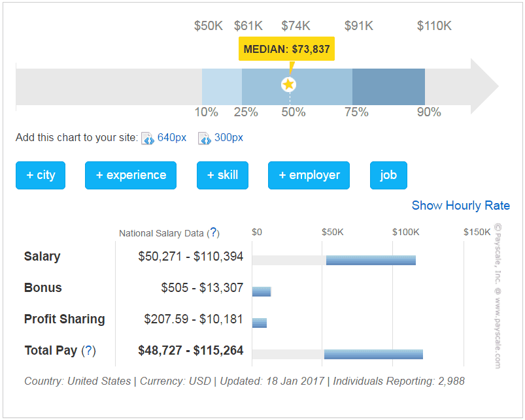Open the National Salary Data help question mark
Viewport: 525px width, 420px height.
213,233
